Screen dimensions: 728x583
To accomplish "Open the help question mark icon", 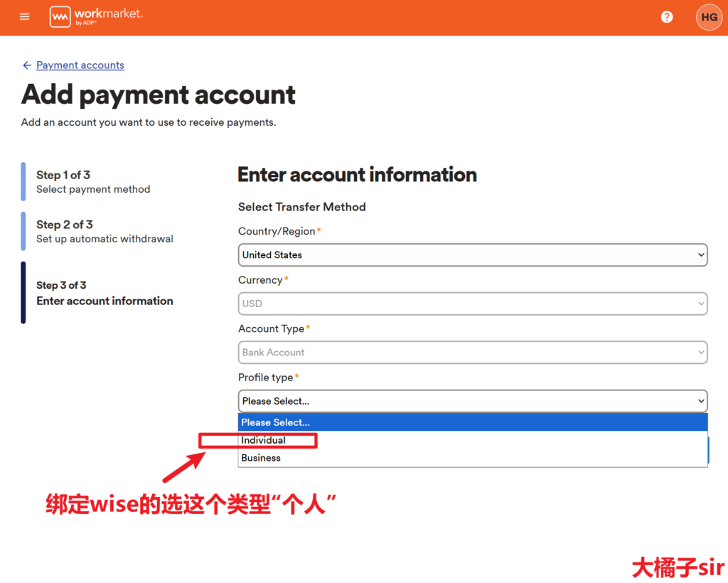I will pos(666,17).
